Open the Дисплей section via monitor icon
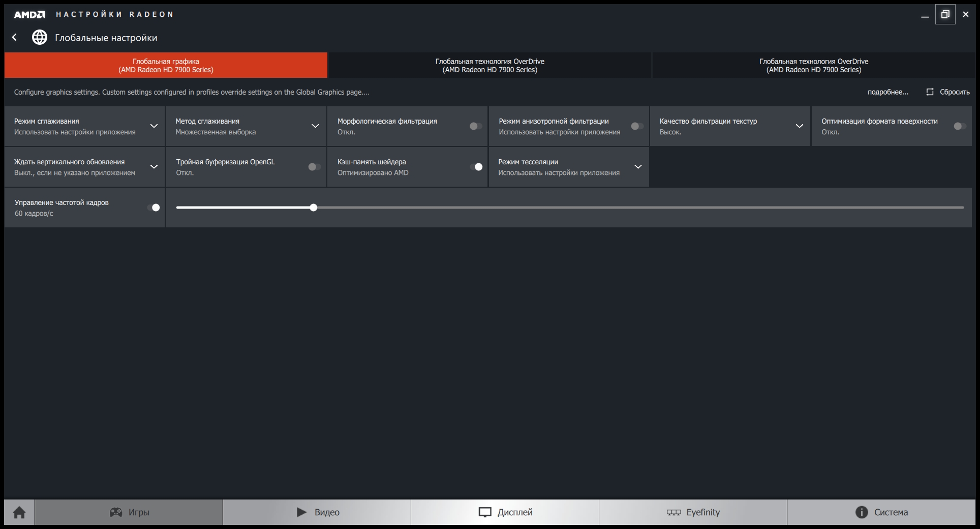The image size is (980, 529). tap(485, 512)
